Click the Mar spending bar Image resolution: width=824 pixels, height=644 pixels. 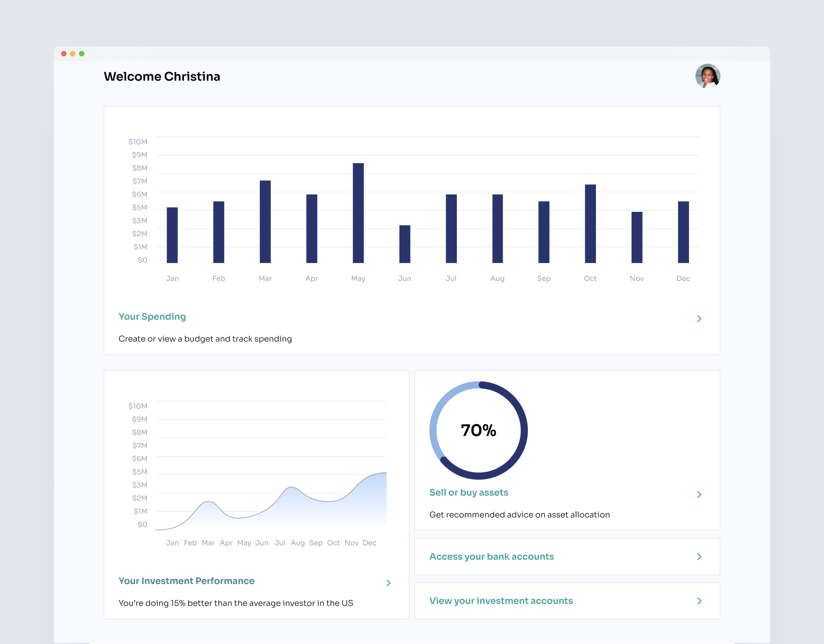pos(265,222)
